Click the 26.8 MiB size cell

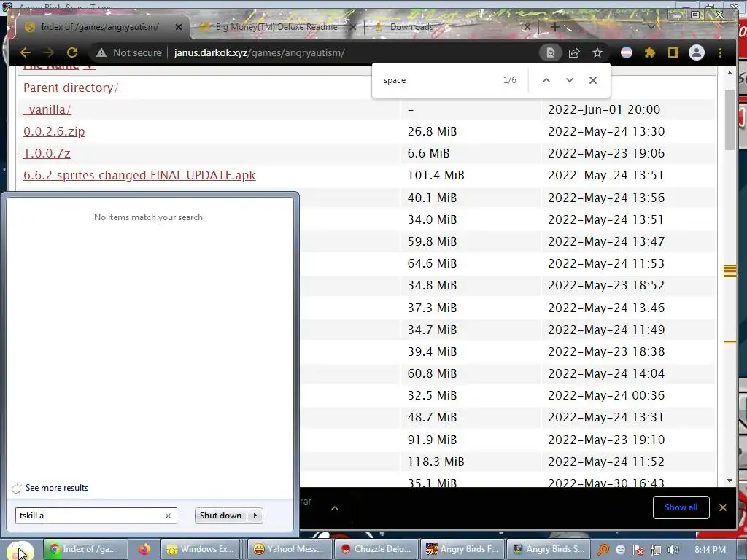point(432,131)
